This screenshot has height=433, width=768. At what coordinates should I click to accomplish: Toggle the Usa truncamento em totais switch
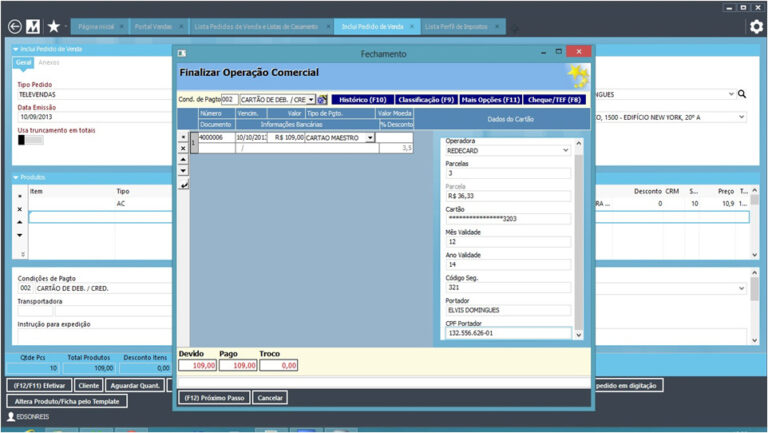(28, 140)
